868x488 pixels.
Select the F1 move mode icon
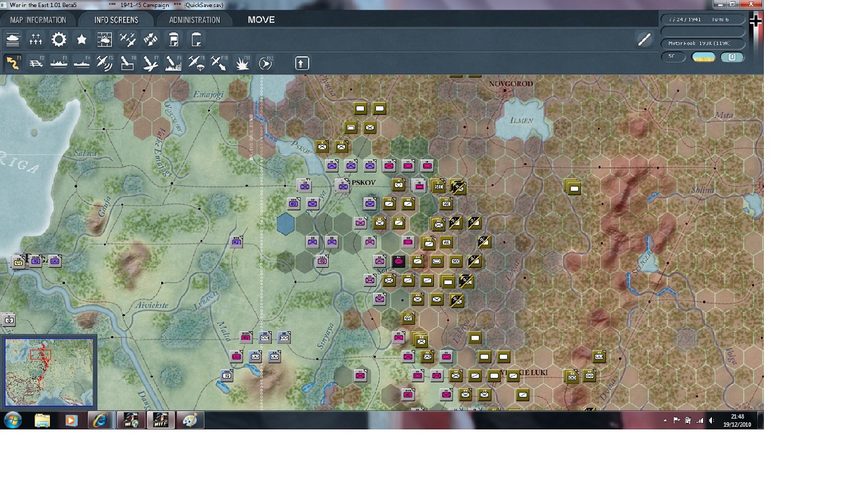(x=13, y=63)
